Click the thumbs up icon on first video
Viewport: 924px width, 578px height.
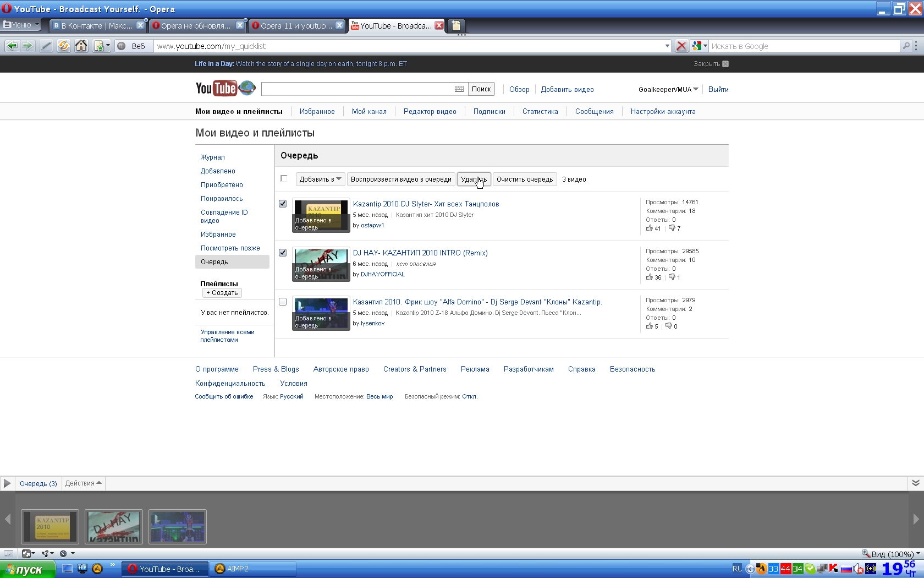(650, 228)
